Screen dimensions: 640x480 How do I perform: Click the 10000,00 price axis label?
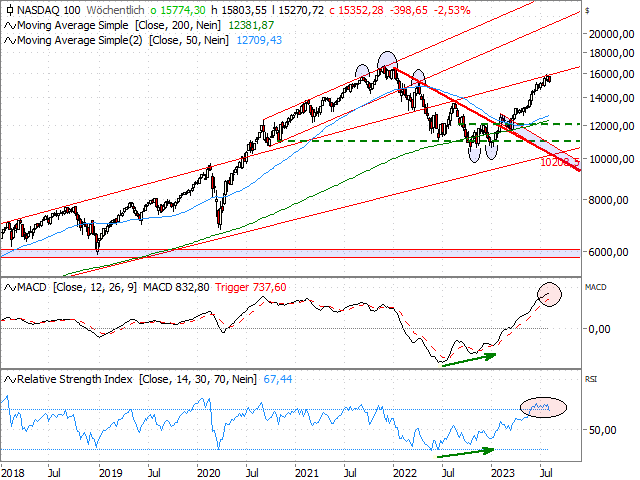[x=611, y=159]
